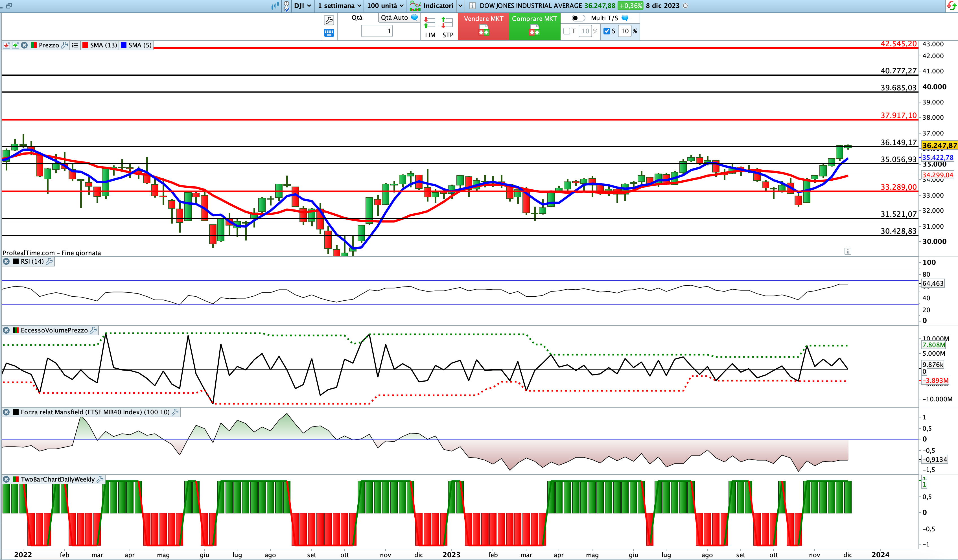Click the 42.545,20 resistance line label
This screenshot has width=958, height=560.
[x=899, y=44]
